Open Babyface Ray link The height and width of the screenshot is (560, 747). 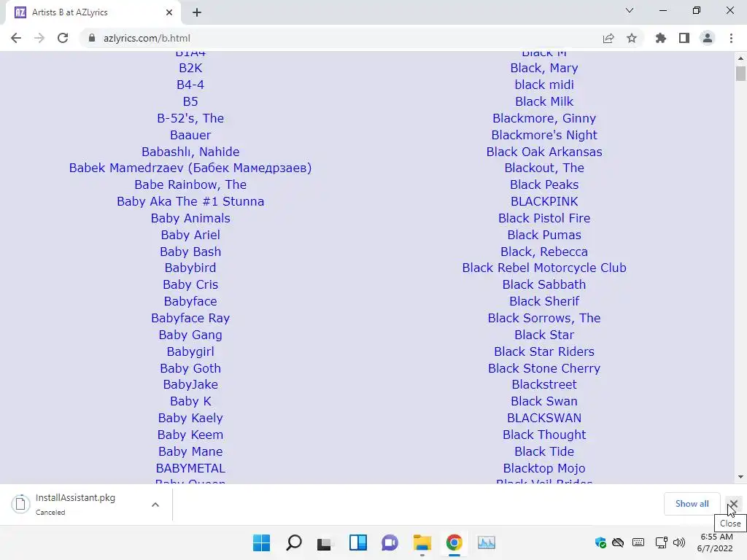point(190,318)
